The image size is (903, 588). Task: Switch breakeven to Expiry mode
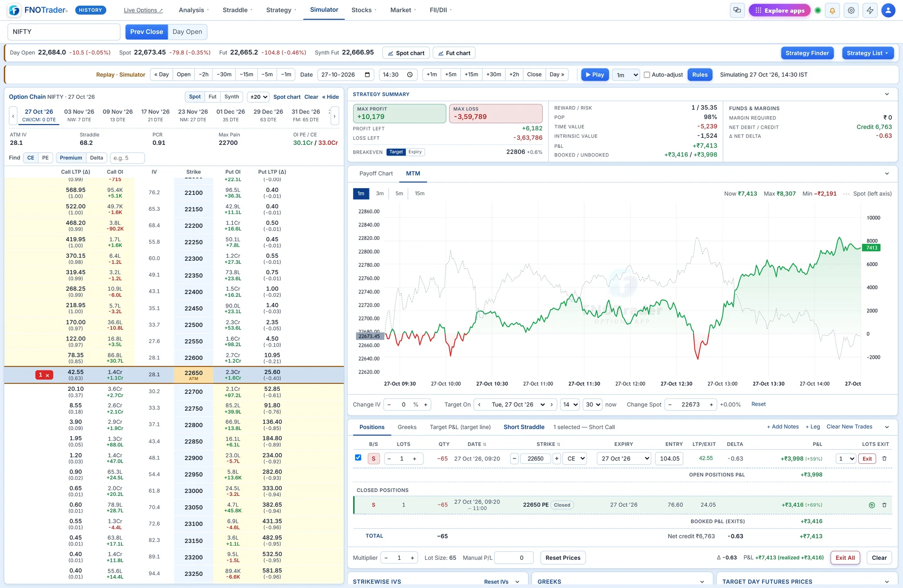(415, 152)
